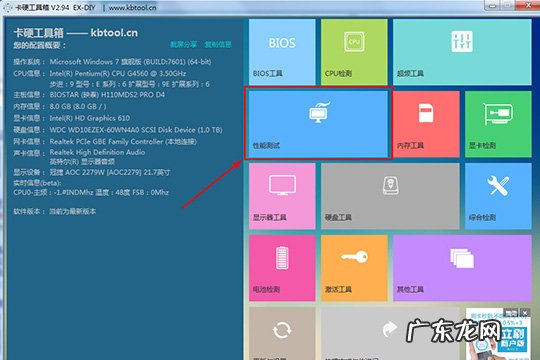540x360 pixels.
Task: Open the 显卡检测 graphics card tile
Action: point(498,124)
